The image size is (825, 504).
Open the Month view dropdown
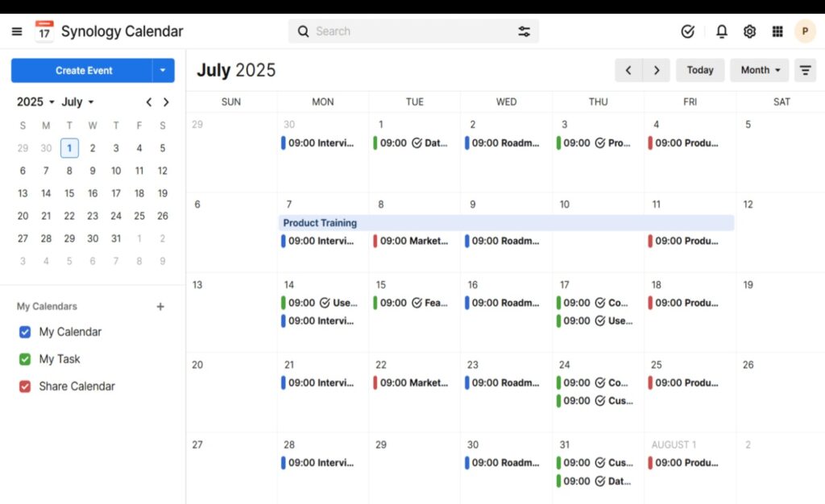point(758,70)
